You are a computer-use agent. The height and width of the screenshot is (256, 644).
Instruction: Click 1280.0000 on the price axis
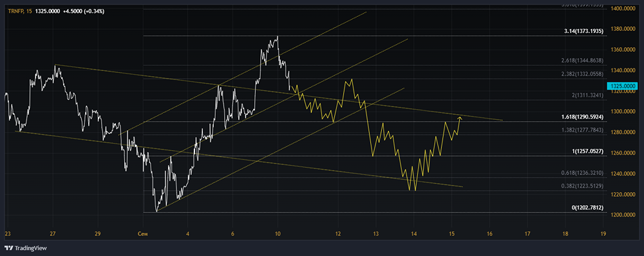623,132
